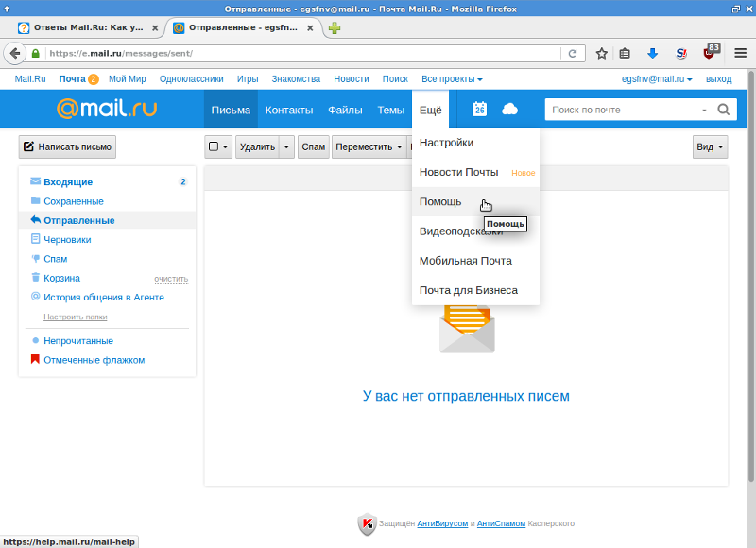
Task: Select Настройки from the dropdown menu
Action: pyautogui.click(x=475, y=143)
